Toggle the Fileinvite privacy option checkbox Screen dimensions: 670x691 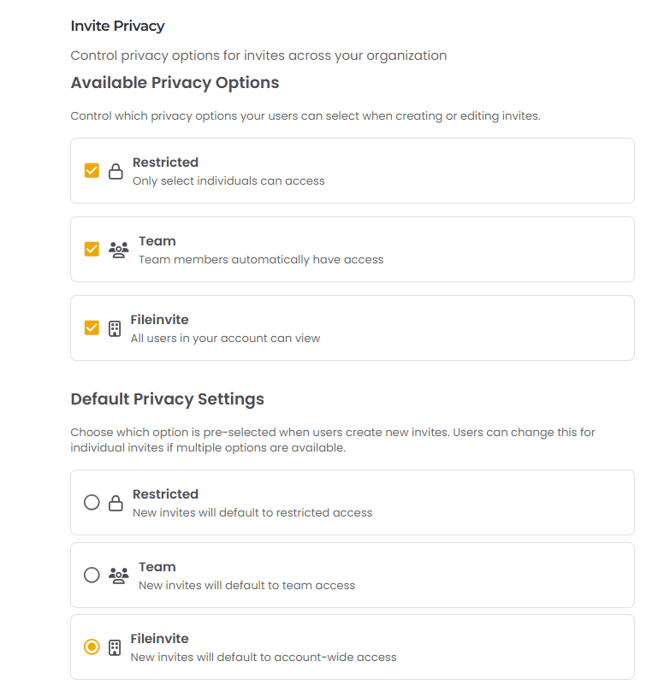92,328
